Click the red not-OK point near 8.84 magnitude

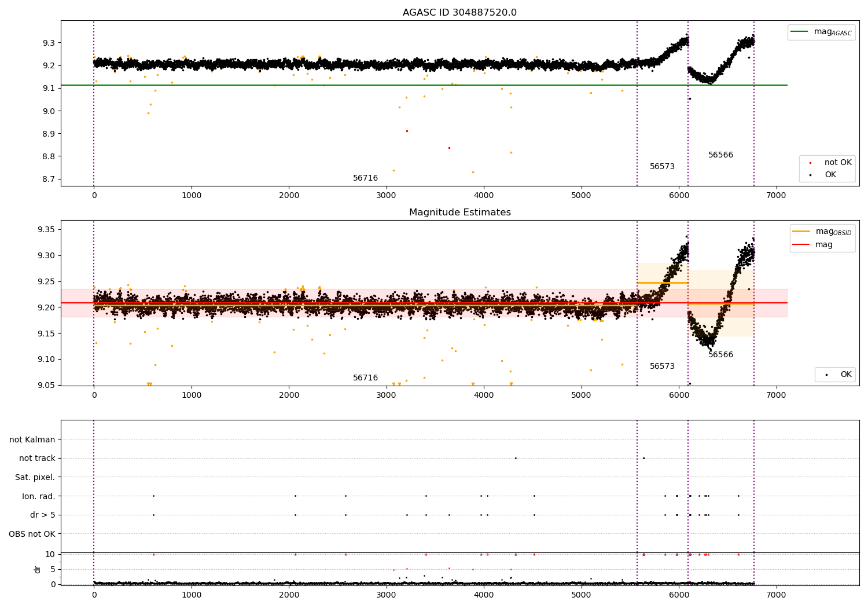click(449, 148)
